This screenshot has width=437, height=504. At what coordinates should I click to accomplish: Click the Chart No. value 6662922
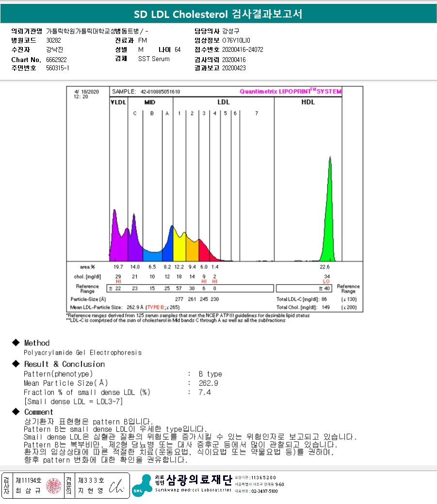pyautogui.click(x=56, y=60)
